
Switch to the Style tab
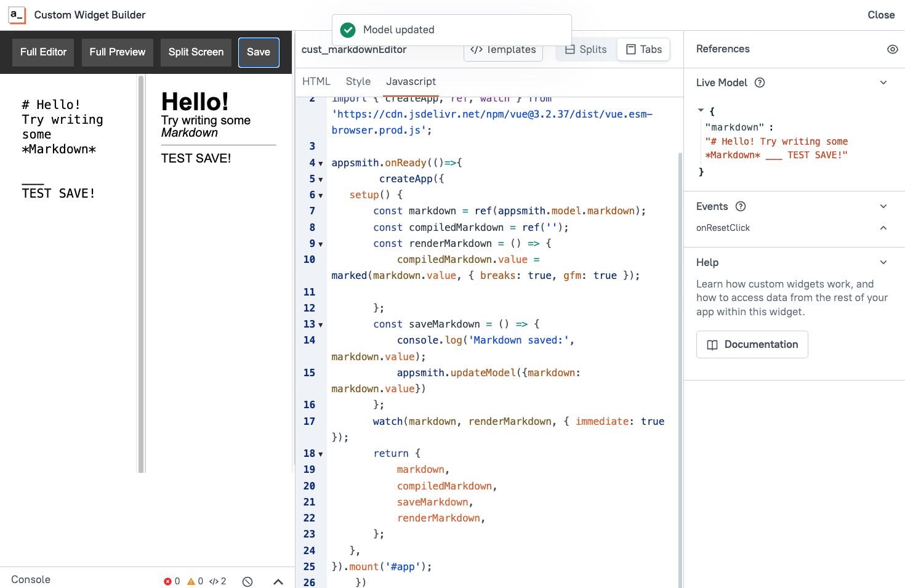point(358,81)
